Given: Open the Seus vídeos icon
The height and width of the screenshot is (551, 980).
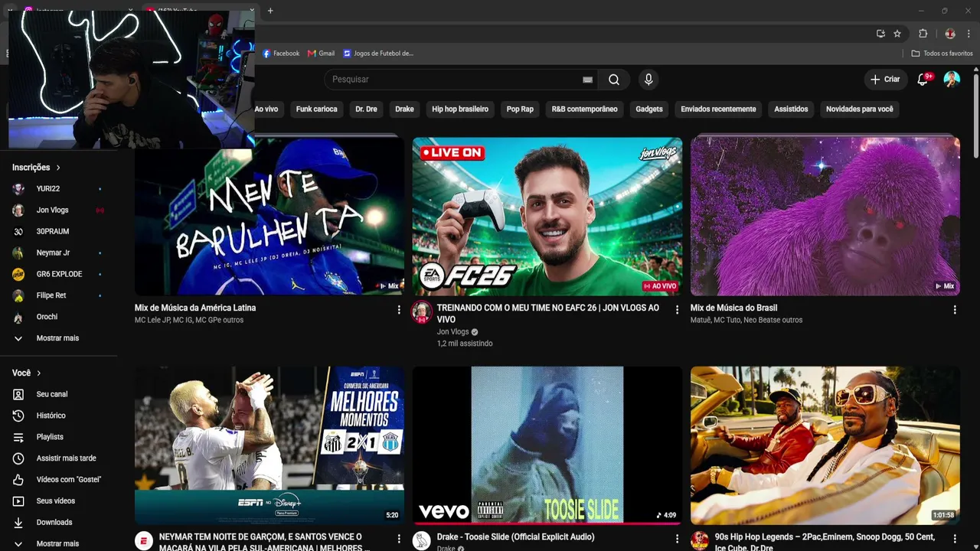Looking at the screenshot, I should pyautogui.click(x=18, y=501).
